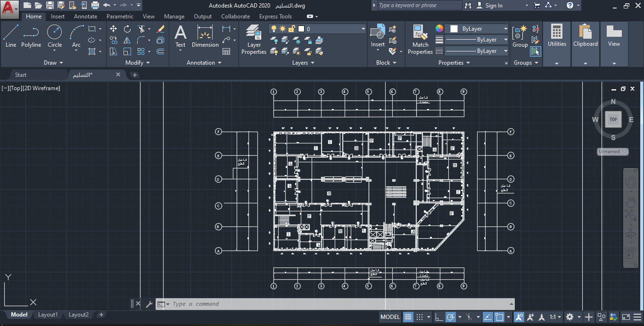
Task: Open the layer selection dropdown showing layer 0
Action: click(x=362, y=28)
